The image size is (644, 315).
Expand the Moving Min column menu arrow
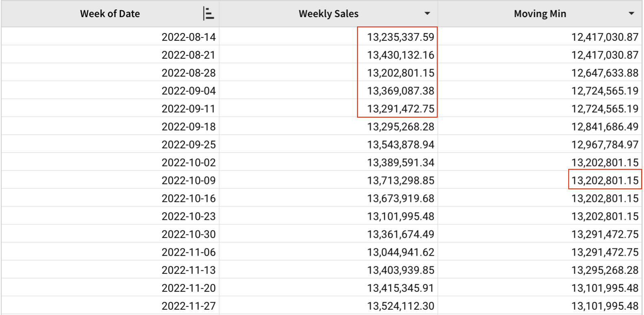point(631,14)
